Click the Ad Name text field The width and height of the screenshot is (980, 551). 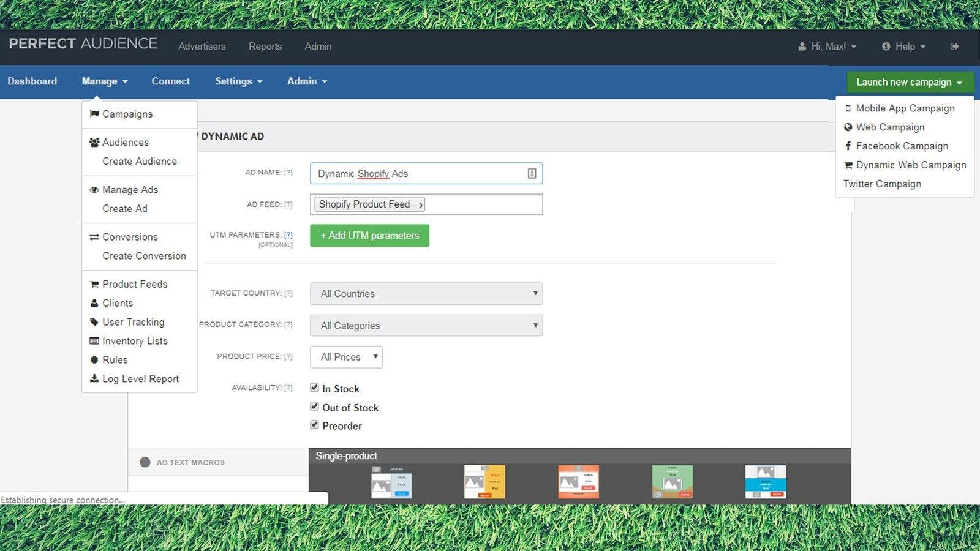[417, 173]
